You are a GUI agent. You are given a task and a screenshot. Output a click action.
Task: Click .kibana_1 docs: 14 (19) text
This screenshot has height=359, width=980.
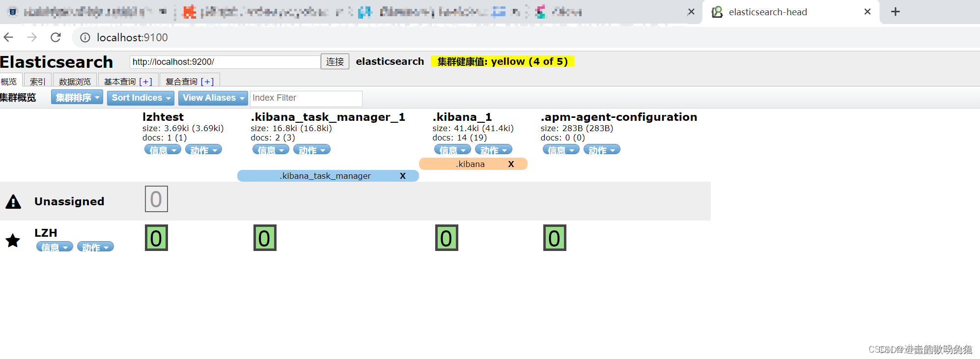460,138
